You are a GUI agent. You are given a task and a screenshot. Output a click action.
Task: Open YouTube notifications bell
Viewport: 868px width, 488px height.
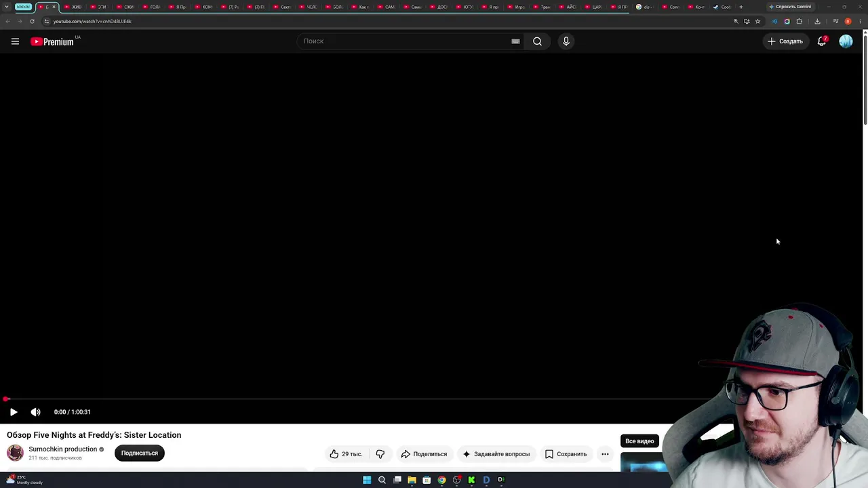822,41
